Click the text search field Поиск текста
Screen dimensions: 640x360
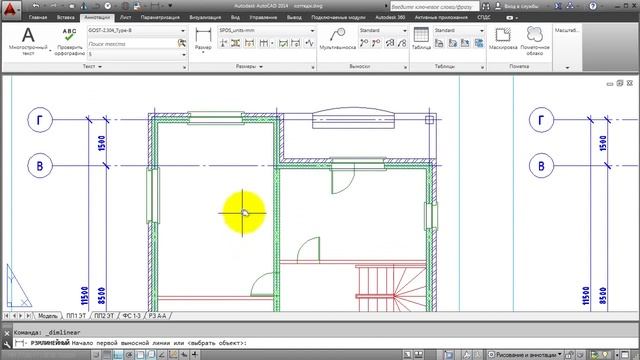click(x=132, y=43)
